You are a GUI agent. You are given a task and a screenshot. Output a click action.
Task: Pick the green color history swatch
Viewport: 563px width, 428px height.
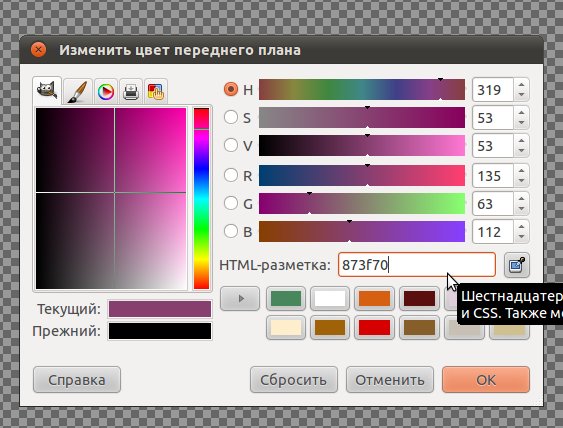pyautogui.click(x=286, y=298)
